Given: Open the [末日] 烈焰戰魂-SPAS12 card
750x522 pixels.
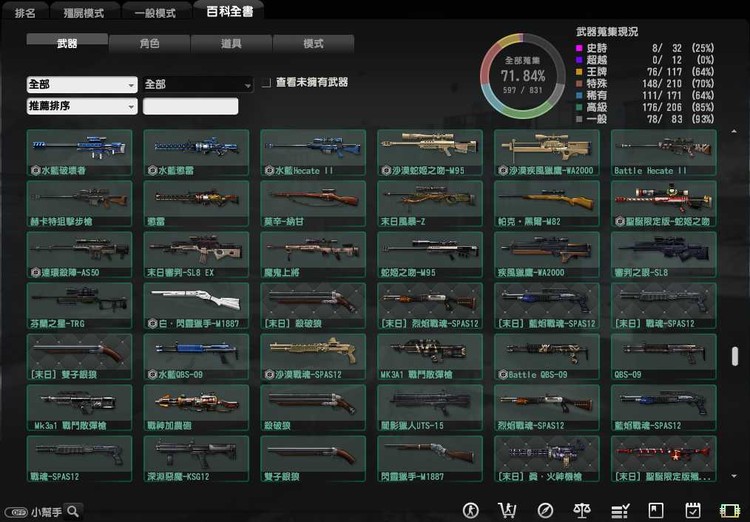Looking at the screenshot, I should 430,306.
